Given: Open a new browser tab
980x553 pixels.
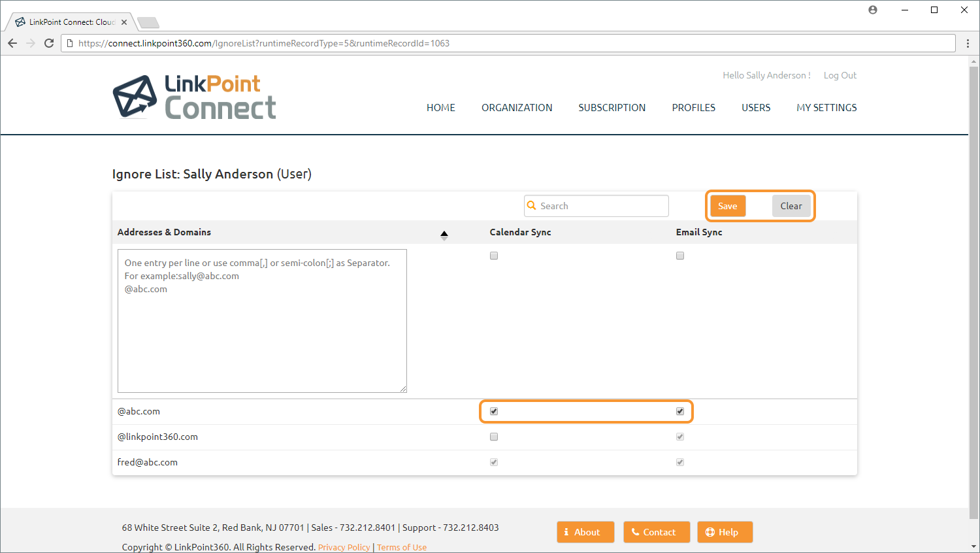Looking at the screenshot, I should click(x=148, y=23).
